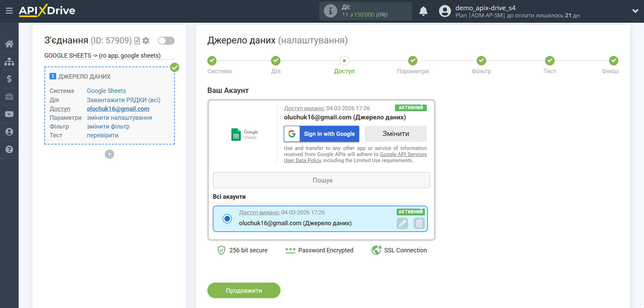Enable the connection toggle switch
Viewport: 644px width, 308px height.
click(x=166, y=40)
